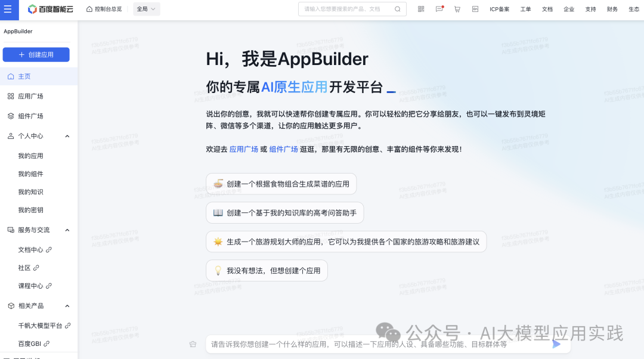The height and width of the screenshot is (359, 644).
Task: Choose the 旅游规划大师 suggestion
Action: [x=346, y=242]
